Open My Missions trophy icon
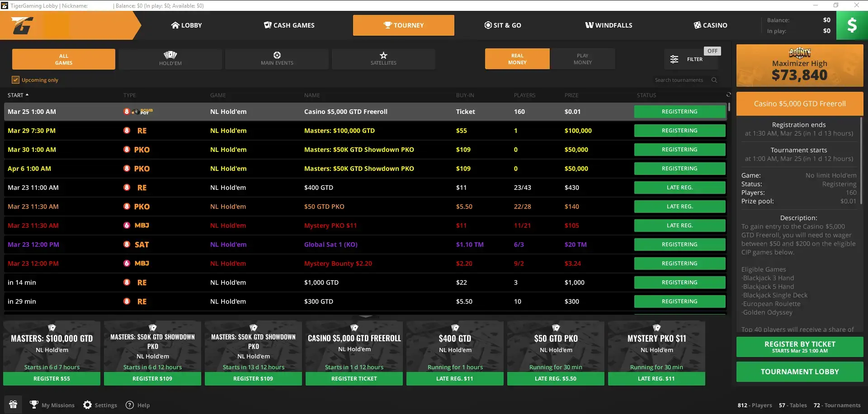Viewport: 868px width, 414px height. [34, 405]
